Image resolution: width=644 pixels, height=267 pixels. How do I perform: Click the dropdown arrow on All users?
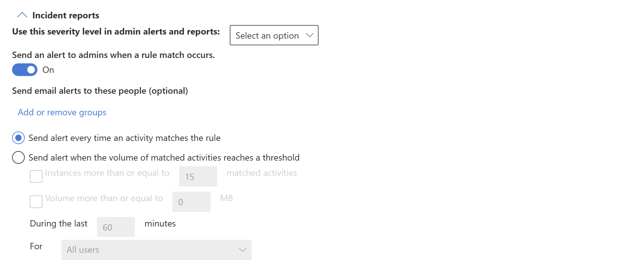(x=242, y=250)
